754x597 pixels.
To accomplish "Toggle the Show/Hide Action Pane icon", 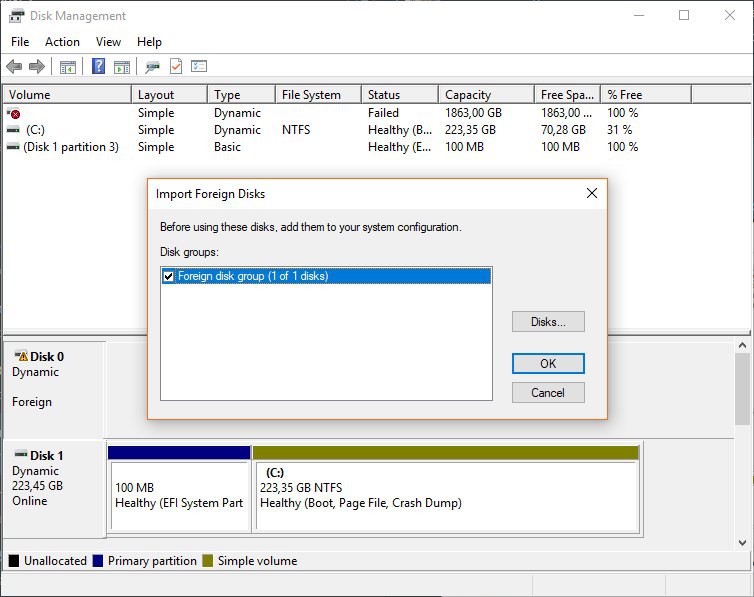I will 122,67.
